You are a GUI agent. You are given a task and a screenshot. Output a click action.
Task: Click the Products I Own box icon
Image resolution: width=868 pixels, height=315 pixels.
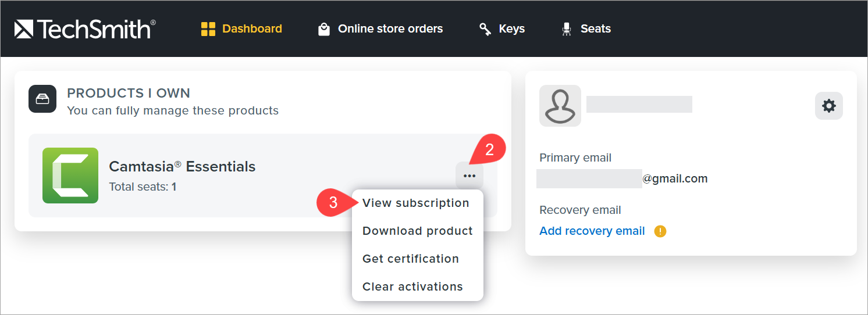pyautogui.click(x=42, y=99)
